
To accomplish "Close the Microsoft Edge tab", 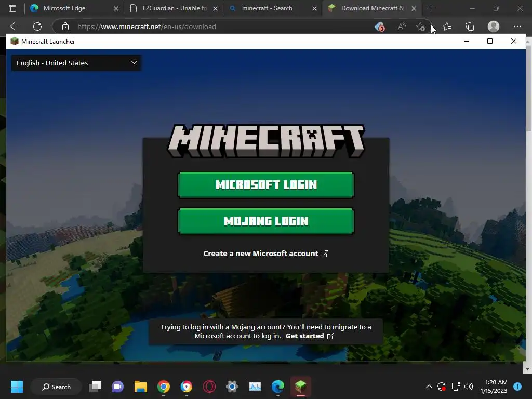I will [x=116, y=8].
